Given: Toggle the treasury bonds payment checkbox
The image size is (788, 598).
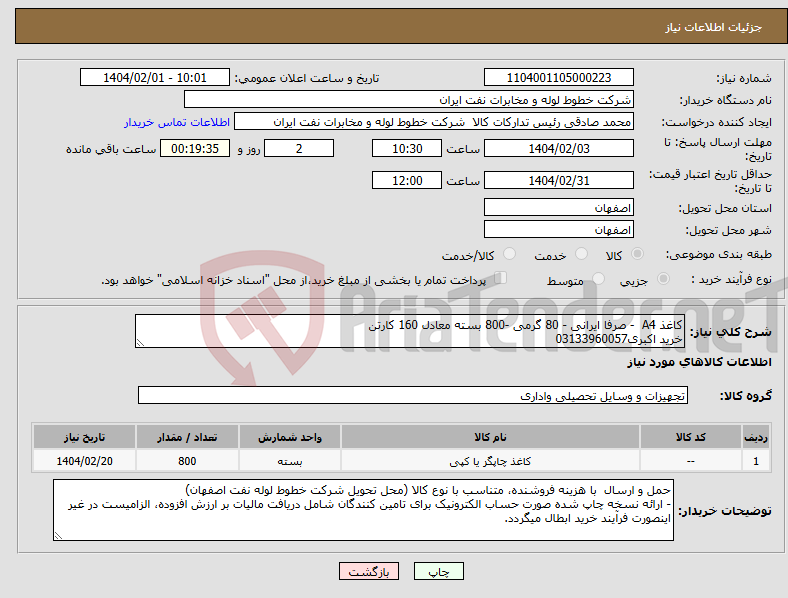Looking at the screenshot, I should (501, 277).
